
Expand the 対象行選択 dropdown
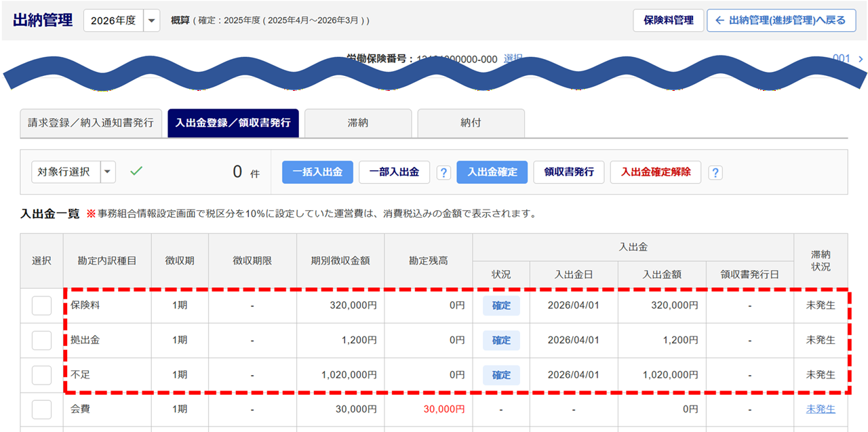pos(108,172)
